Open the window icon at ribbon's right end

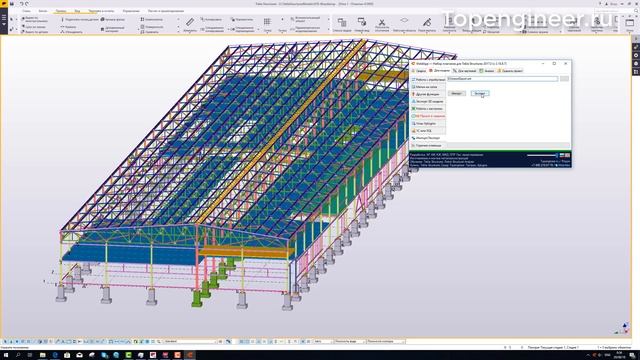tap(630, 23)
